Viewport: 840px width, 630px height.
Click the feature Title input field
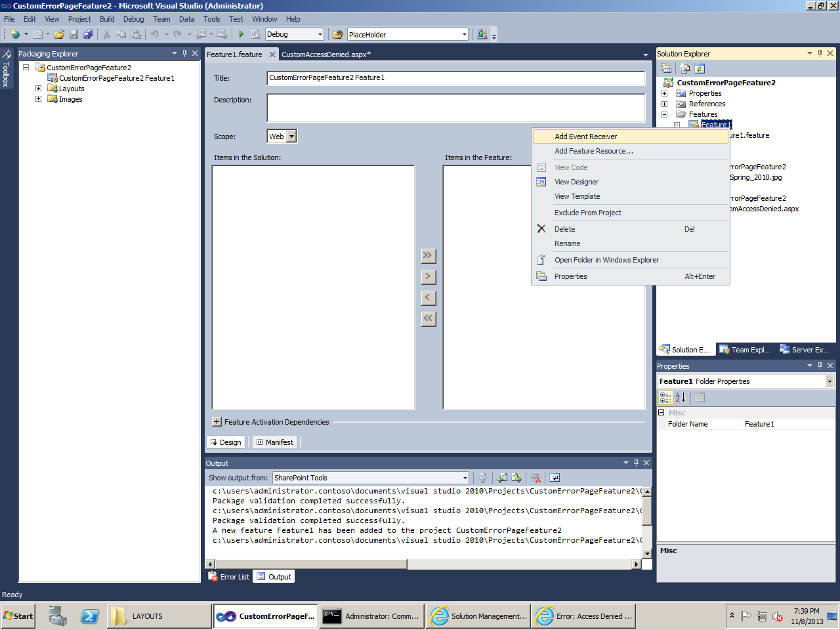(x=456, y=78)
